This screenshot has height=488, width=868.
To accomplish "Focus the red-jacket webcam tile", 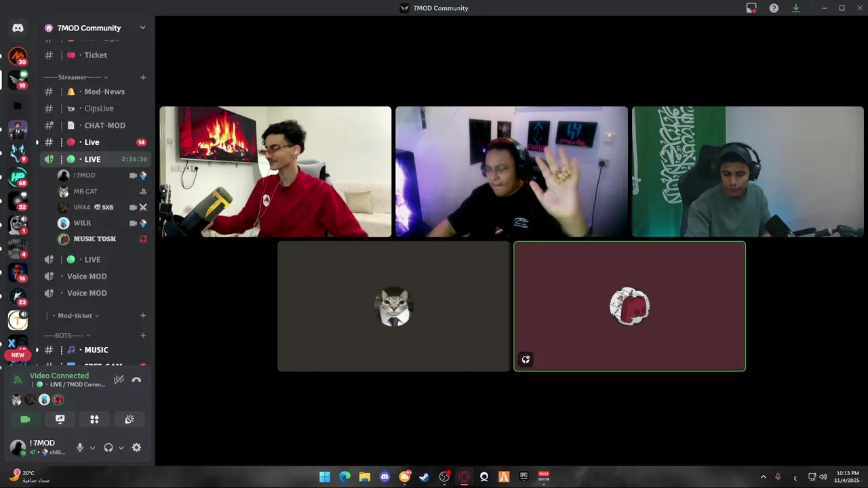I will click(x=275, y=171).
